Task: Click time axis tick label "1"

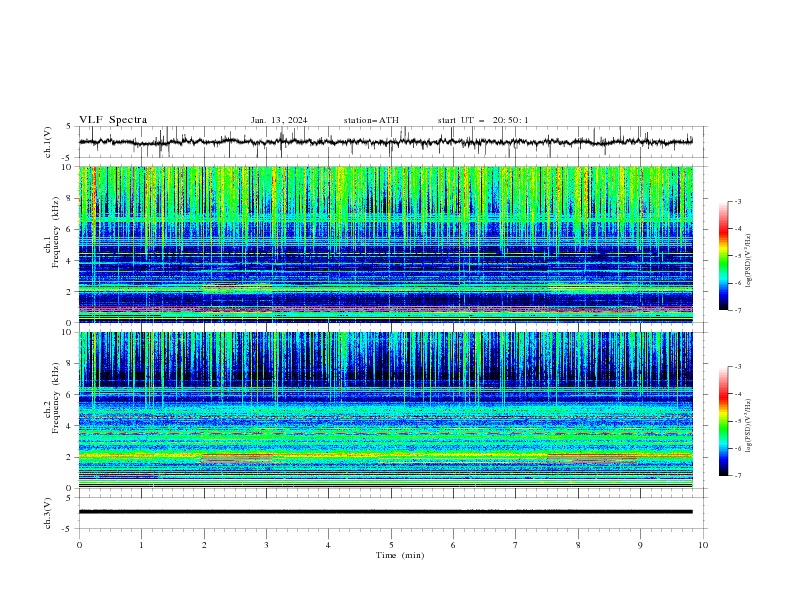Action: (141, 545)
